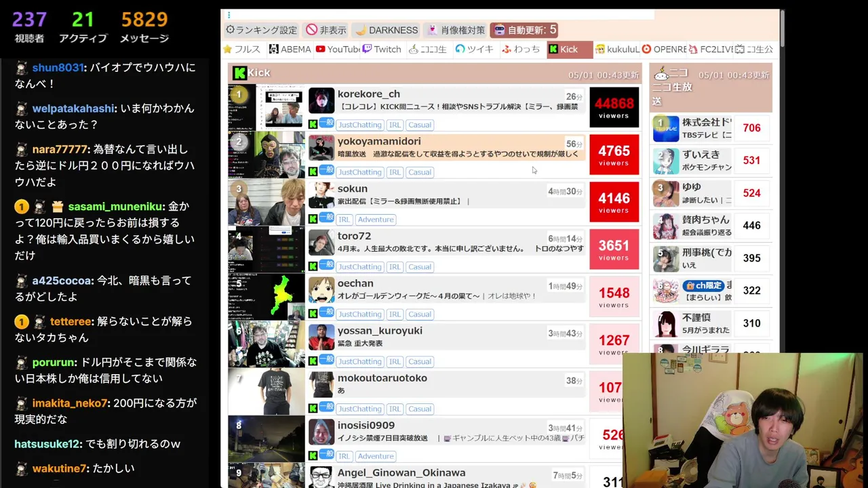
Task: Toggle 肖像権対策 portrait protection
Action: tap(456, 30)
